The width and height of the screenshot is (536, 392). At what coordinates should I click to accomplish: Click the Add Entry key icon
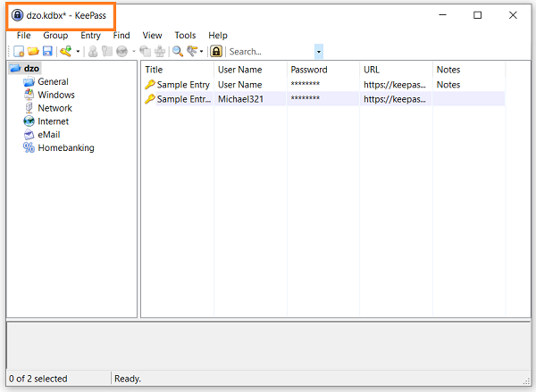point(65,51)
